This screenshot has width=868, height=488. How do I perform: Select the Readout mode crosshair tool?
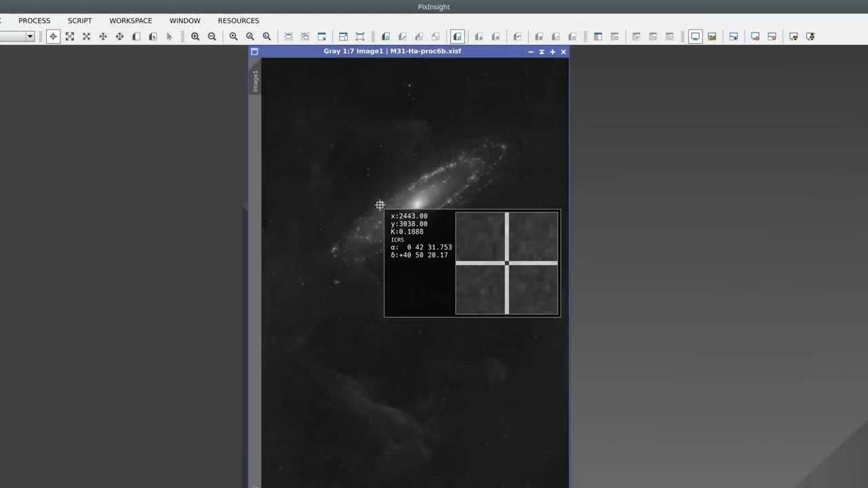pos(53,37)
